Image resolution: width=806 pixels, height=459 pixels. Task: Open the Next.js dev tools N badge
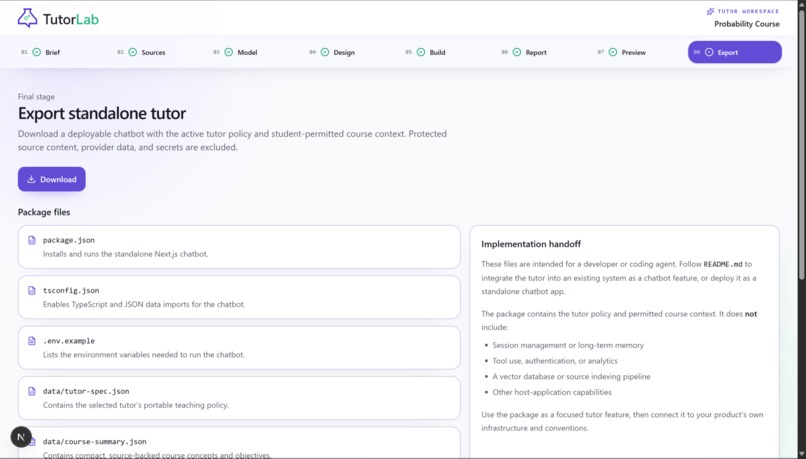pyautogui.click(x=21, y=437)
